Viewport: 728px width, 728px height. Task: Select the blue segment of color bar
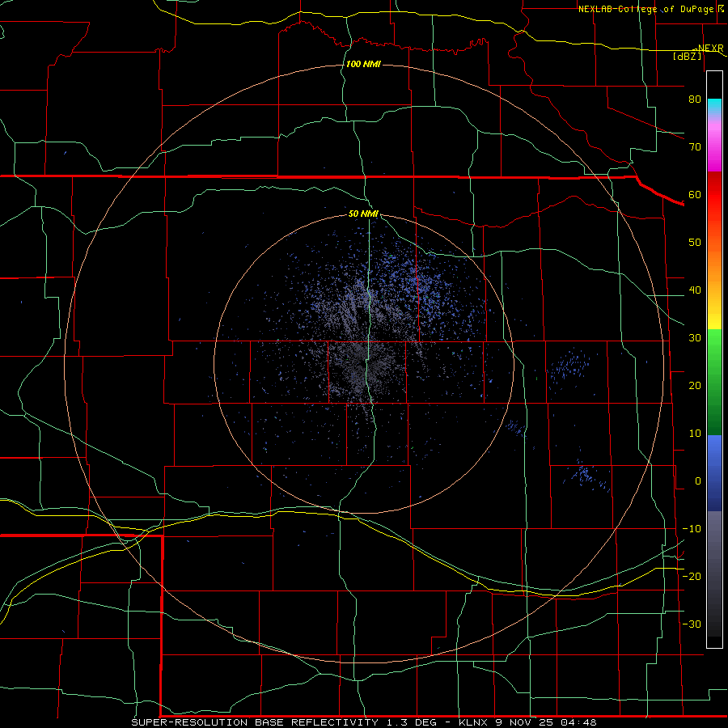714,472
